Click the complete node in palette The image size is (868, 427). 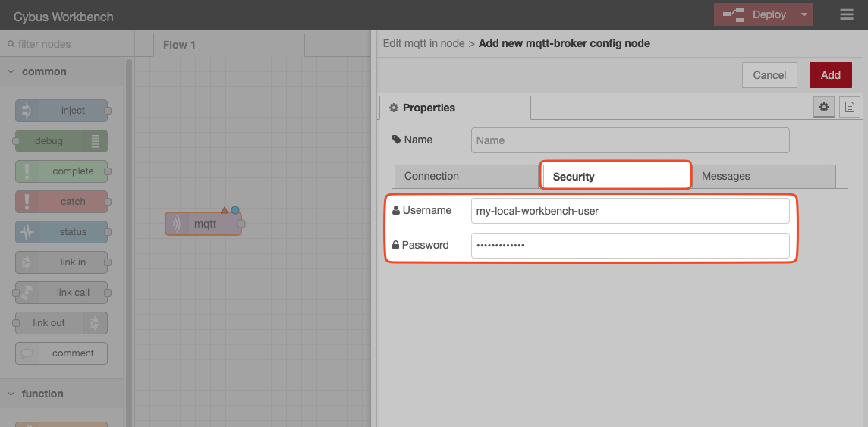[x=62, y=171]
